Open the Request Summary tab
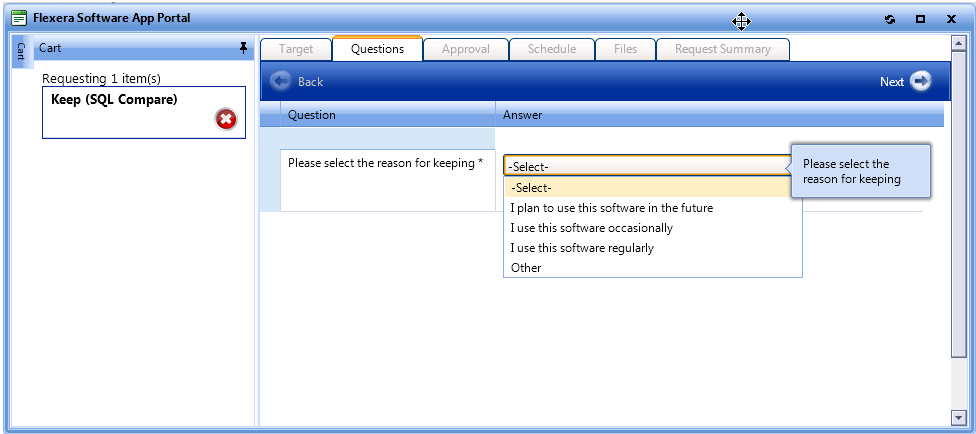The image size is (976, 434). [723, 49]
